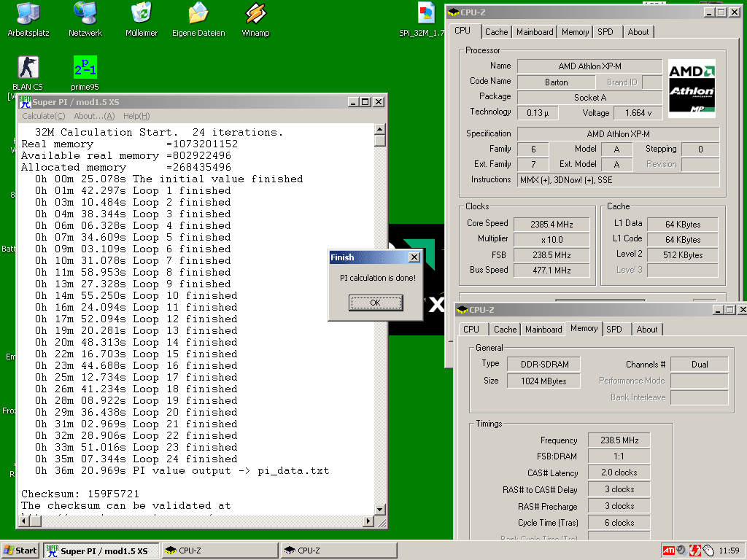Maximize the Super PI window

(365, 102)
